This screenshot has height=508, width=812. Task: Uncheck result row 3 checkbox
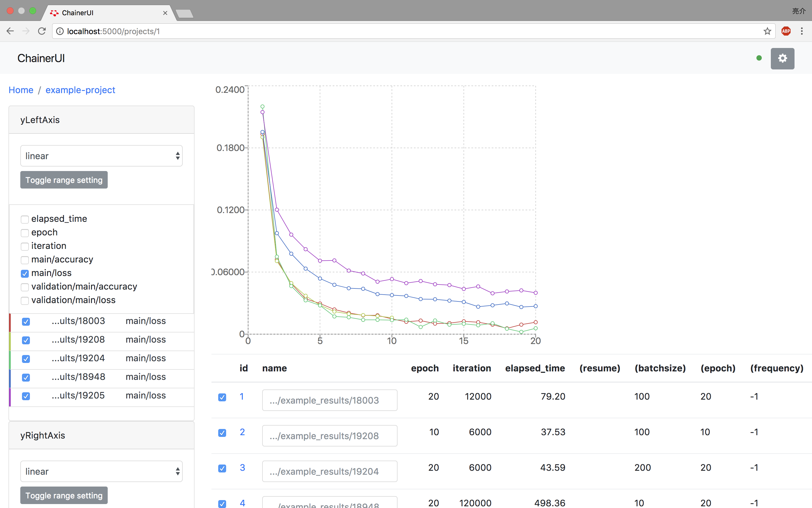[x=222, y=468]
